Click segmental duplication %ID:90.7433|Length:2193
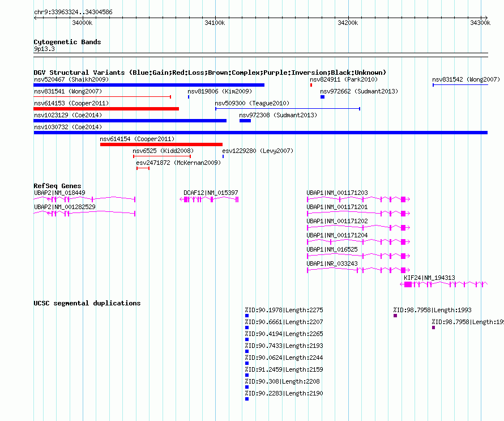504x421 pixels. point(284,346)
